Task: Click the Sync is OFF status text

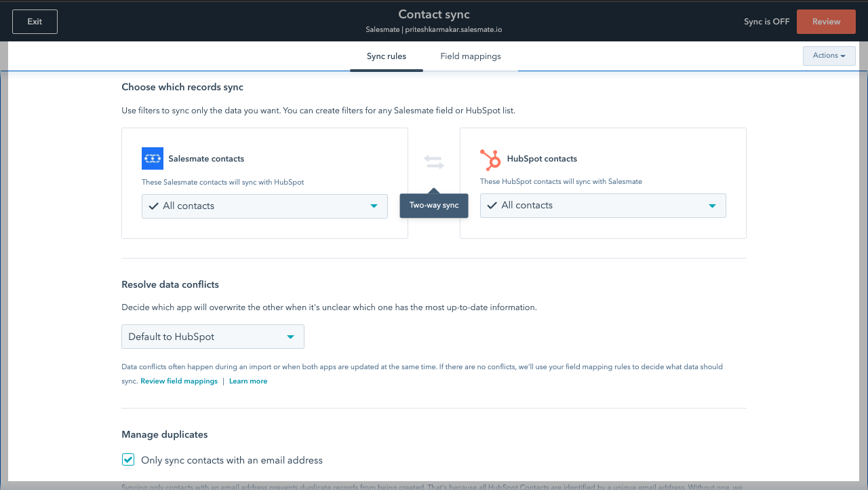Action: pos(767,22)
